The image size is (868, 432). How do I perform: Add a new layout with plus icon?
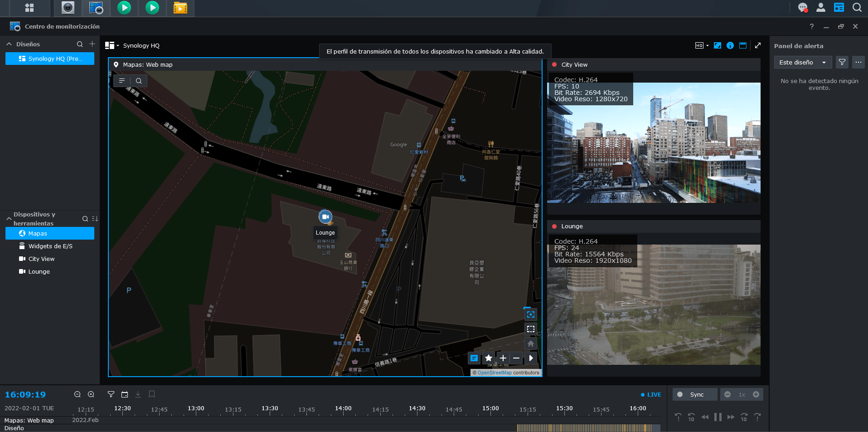[x=92, y=44]
